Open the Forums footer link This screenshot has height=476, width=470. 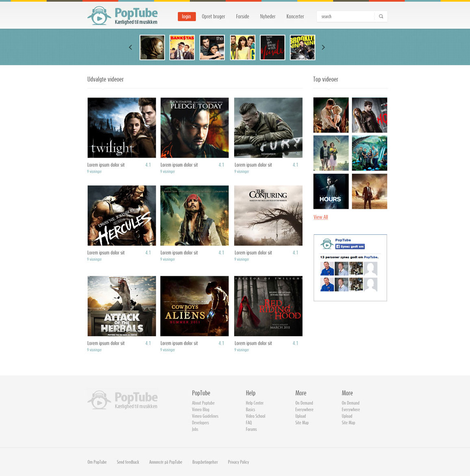(x=251, y=429)
